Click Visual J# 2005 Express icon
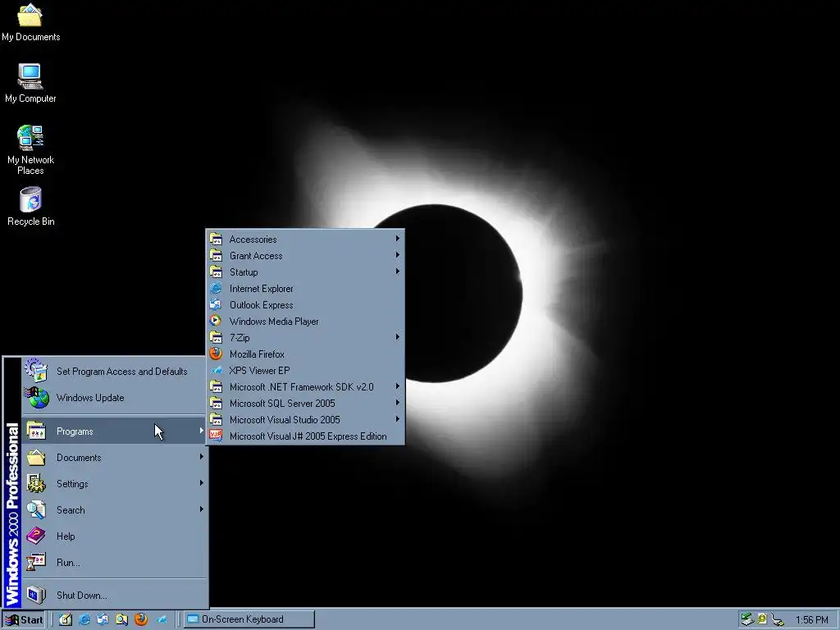The image size is (840, 630). click(216, 436)
